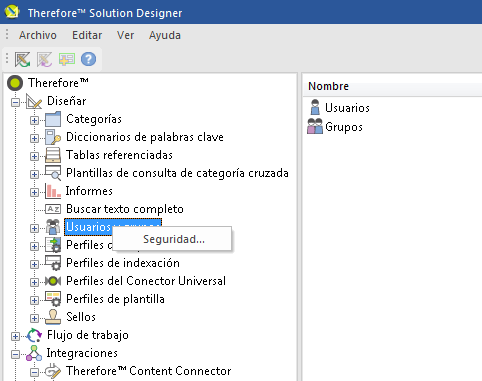Select the Tablas referenciadas label

[x=119, y=155]
